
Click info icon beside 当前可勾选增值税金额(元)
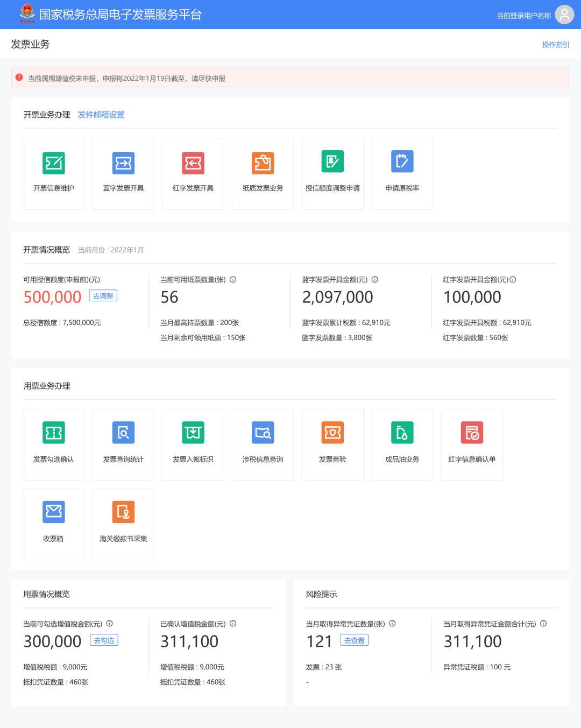coord(109,624)
